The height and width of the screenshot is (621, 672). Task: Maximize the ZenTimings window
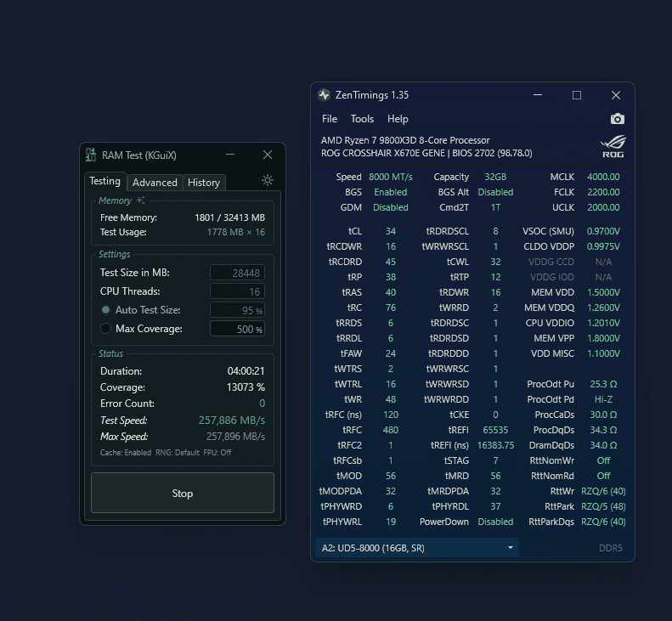[577, 94]
